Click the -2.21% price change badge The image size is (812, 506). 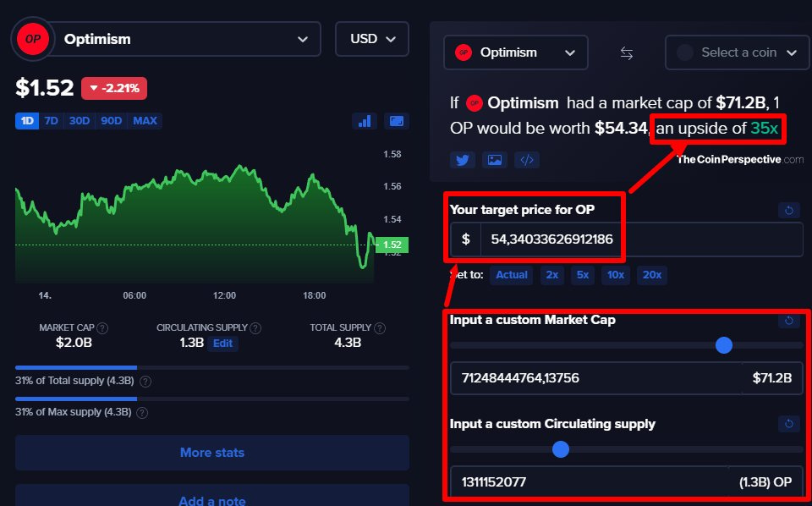pos(114,89)
